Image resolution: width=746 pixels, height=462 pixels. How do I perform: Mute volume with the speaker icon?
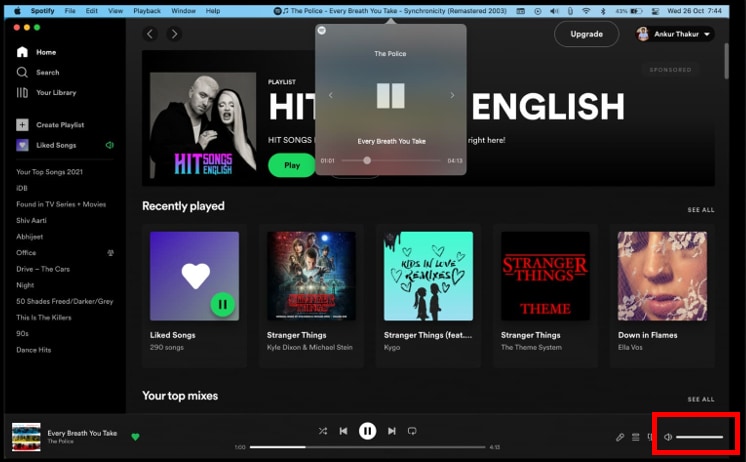click(x=668, y=437)
